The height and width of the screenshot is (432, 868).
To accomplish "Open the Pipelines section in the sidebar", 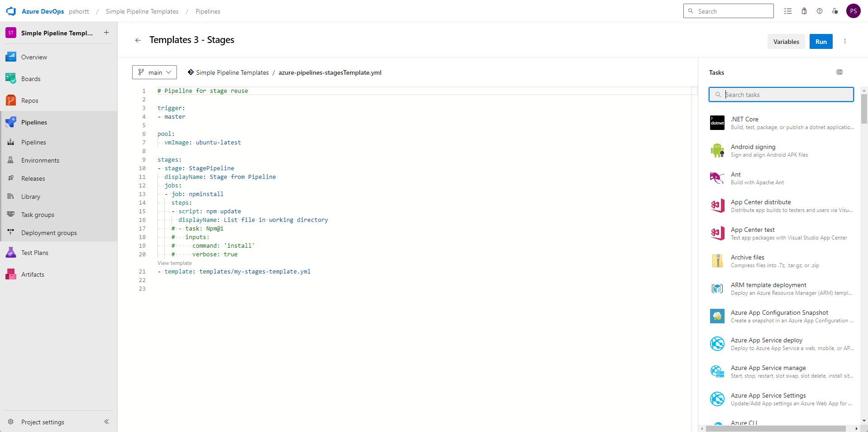I will pos(34,122).
